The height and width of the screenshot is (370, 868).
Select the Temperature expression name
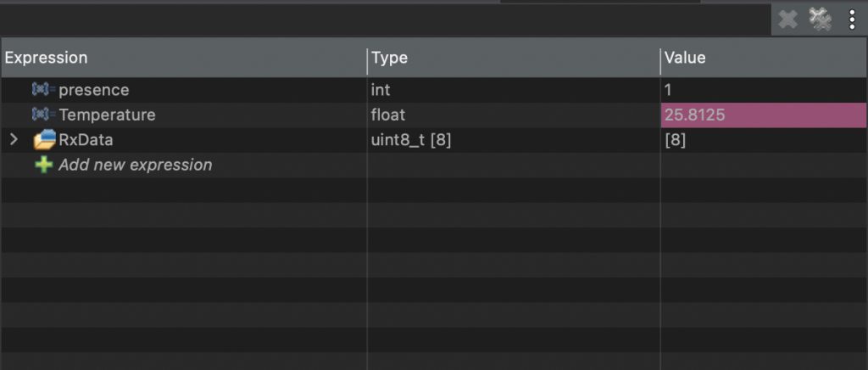(107, 115)
